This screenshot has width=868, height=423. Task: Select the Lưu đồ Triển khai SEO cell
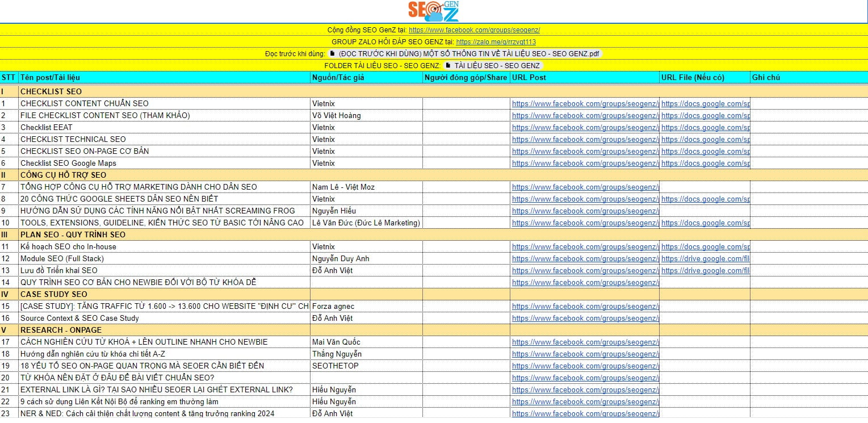pyautogui.click(x=165, y=270)
